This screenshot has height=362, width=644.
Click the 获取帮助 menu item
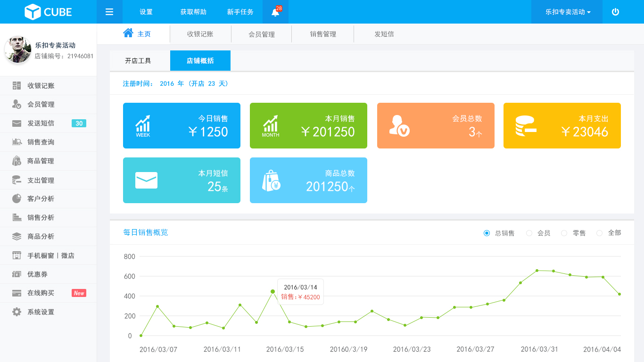[x=193, y=12]
